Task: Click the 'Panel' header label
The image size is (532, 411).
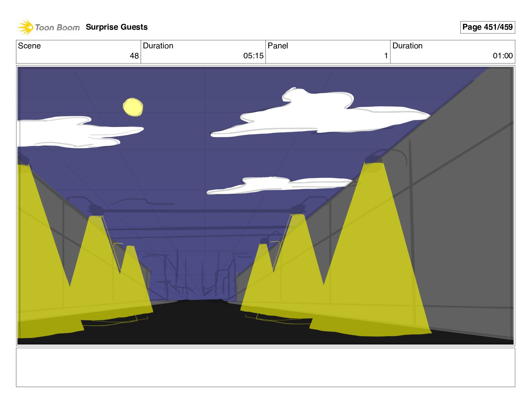Action: 278,46
